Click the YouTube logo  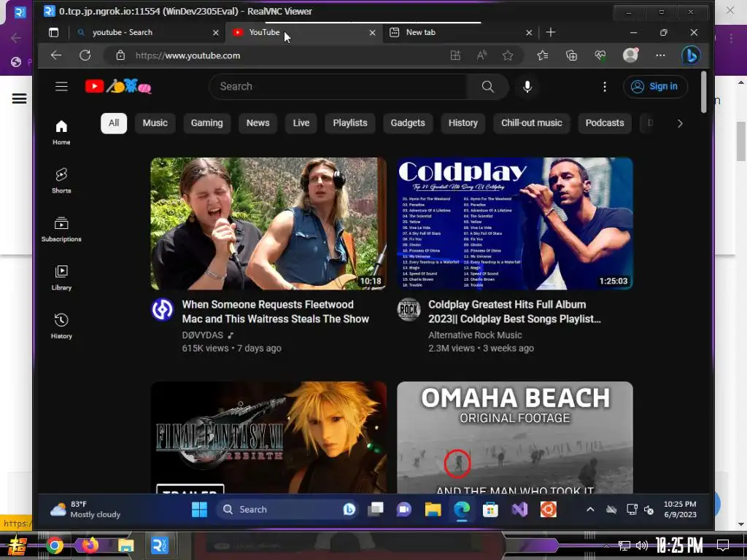pos(118,86)
